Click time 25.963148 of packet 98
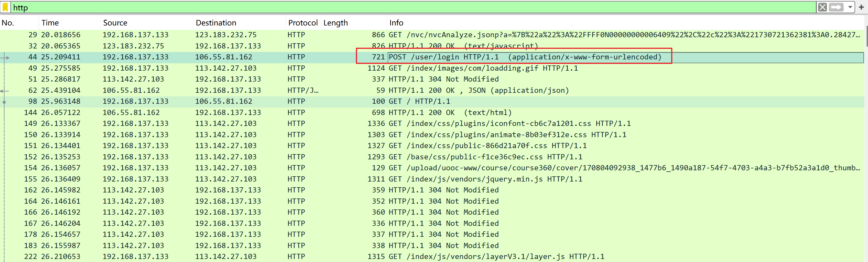The image size is (868, 262). [x=61, y=101]
